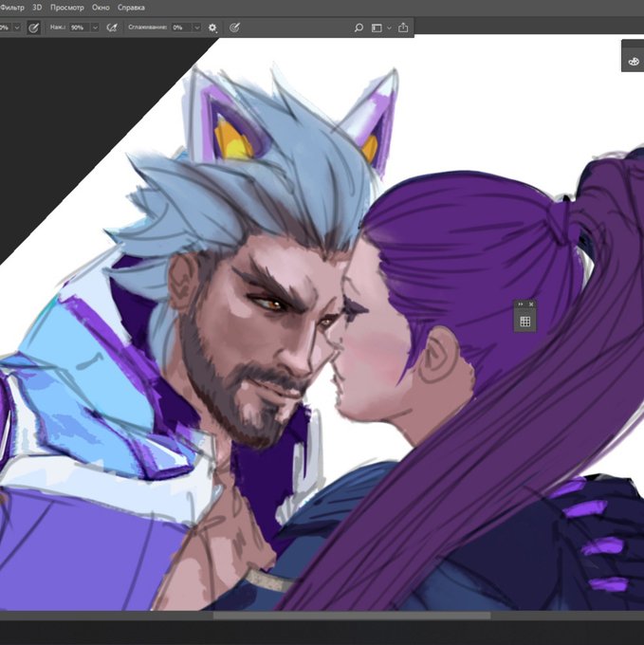Toggle pressure for size button

(x=234, y=28)
